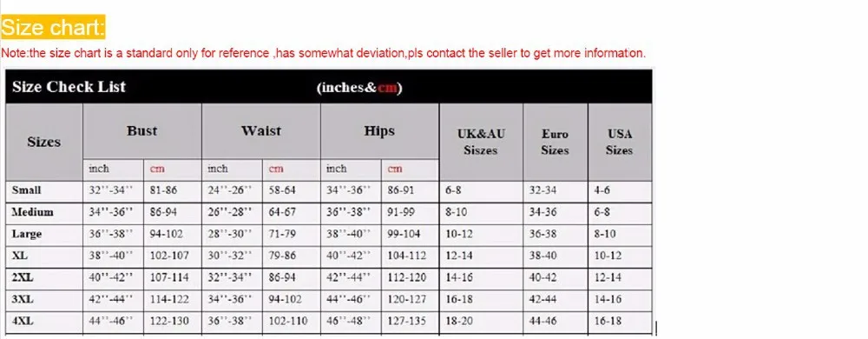The width and height of the screenshot is (868, 339).
Task: Click the 4XL bust cm value 122-130
Action: pos(169,321)
